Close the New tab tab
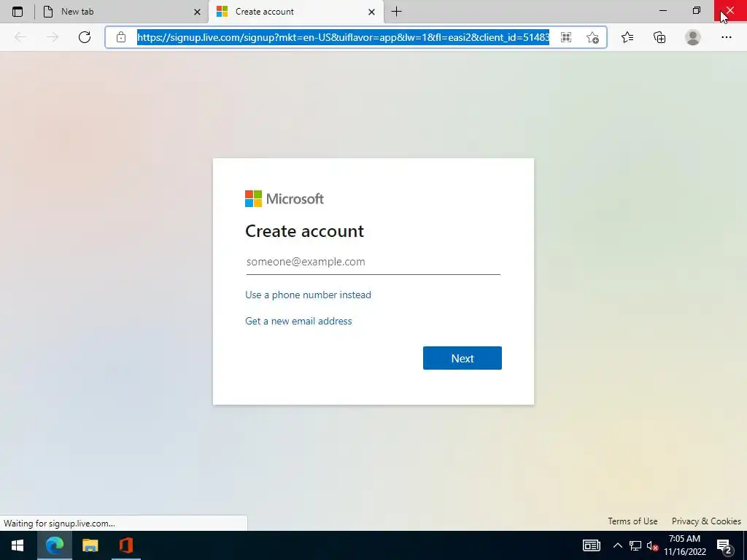 [x=197, y=12]
